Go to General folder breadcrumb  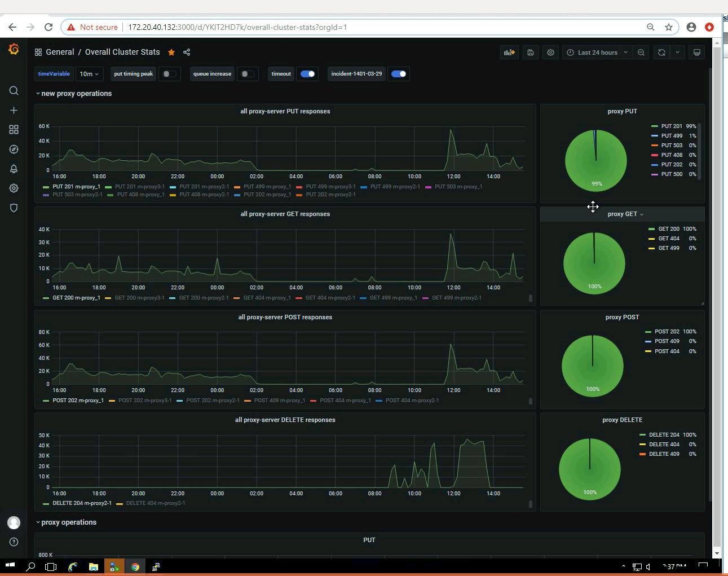pyautogui.click(x=60, y=52)
